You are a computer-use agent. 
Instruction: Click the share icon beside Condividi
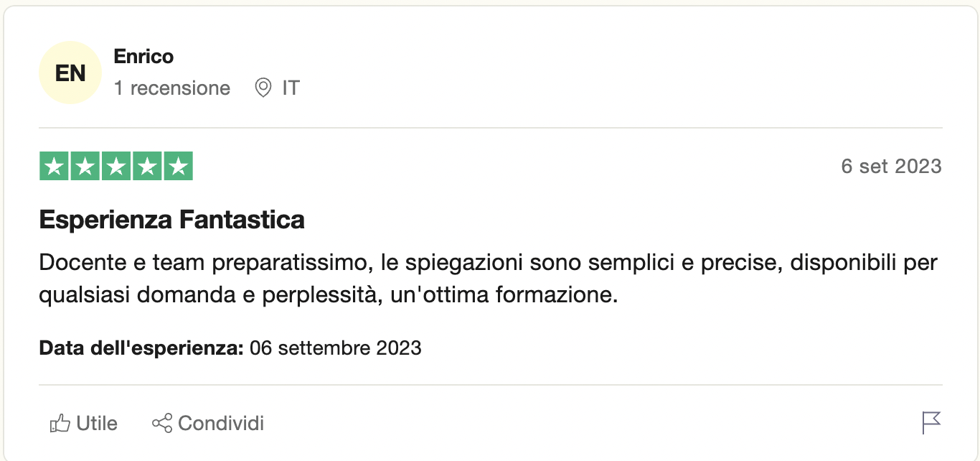[162, 424]
